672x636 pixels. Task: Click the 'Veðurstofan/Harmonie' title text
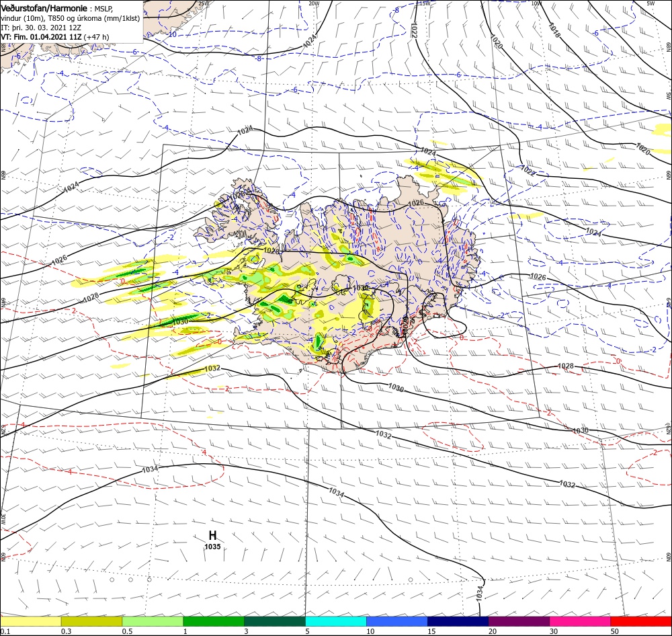click(45, 8)
